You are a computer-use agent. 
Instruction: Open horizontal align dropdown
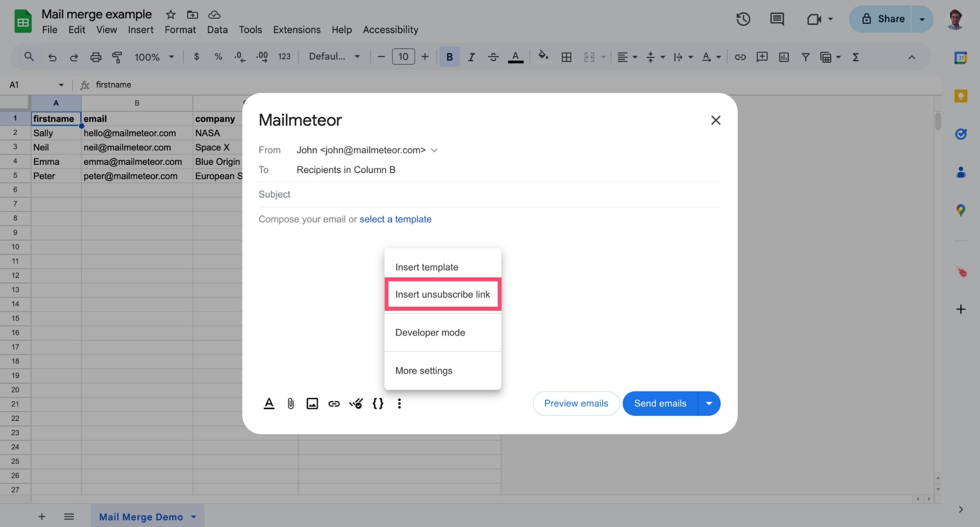[627, 57]
